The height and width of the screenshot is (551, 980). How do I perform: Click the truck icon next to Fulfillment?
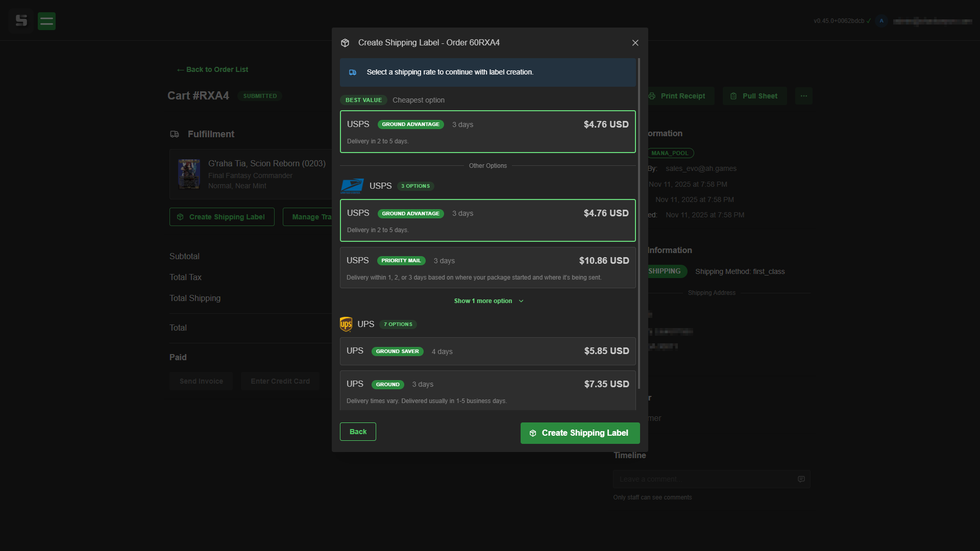click(x=175, y=134)
